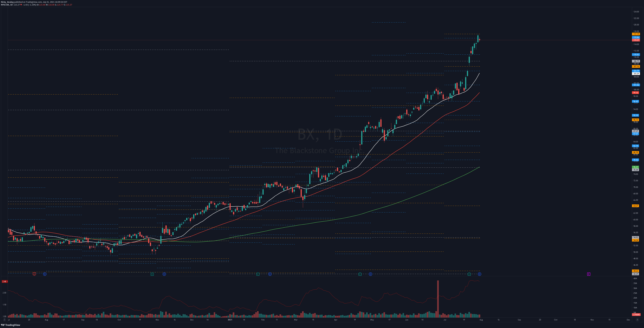644x328 pixels.
Task: Select the L:114.77 low value in header
Action: point(59,5)
